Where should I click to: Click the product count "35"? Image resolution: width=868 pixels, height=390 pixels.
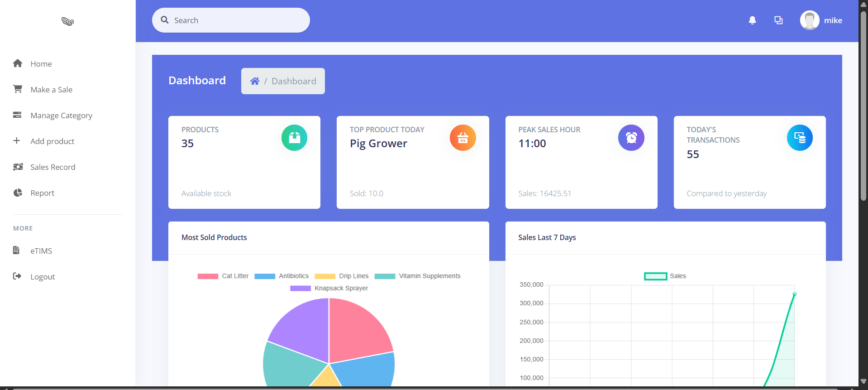(187, 144)
